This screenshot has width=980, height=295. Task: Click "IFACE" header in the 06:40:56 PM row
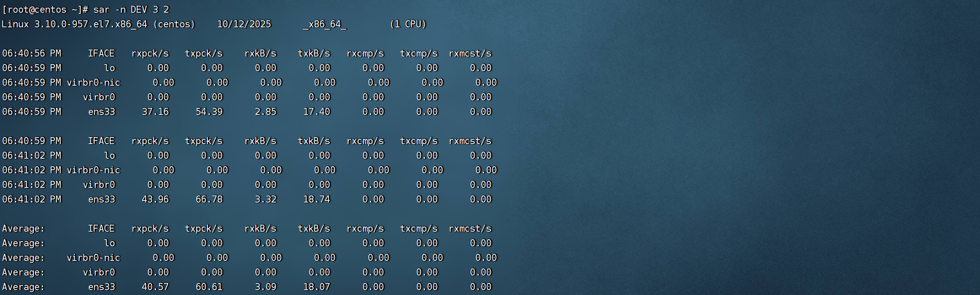101,53
